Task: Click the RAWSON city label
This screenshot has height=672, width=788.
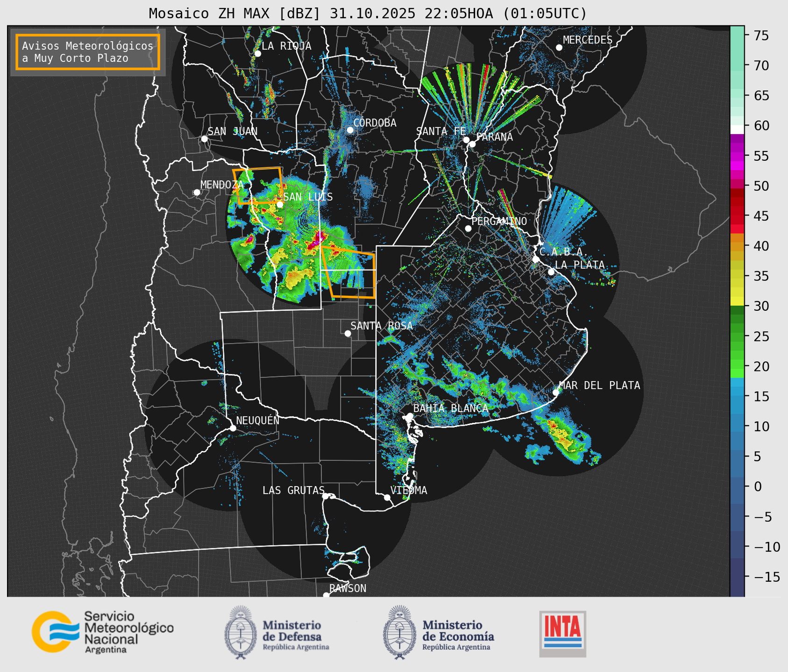Action: point(348,588)
